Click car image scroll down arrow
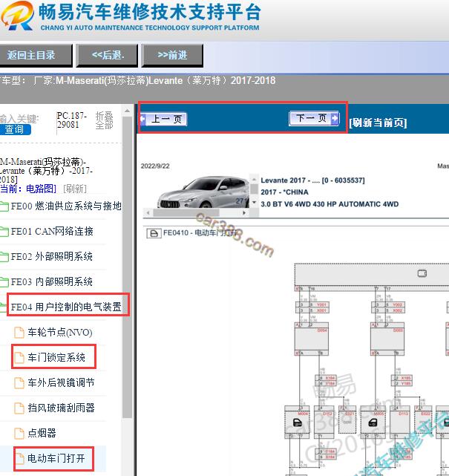The width and height of the screenshot is (449, 476). (x=255, y=203)
